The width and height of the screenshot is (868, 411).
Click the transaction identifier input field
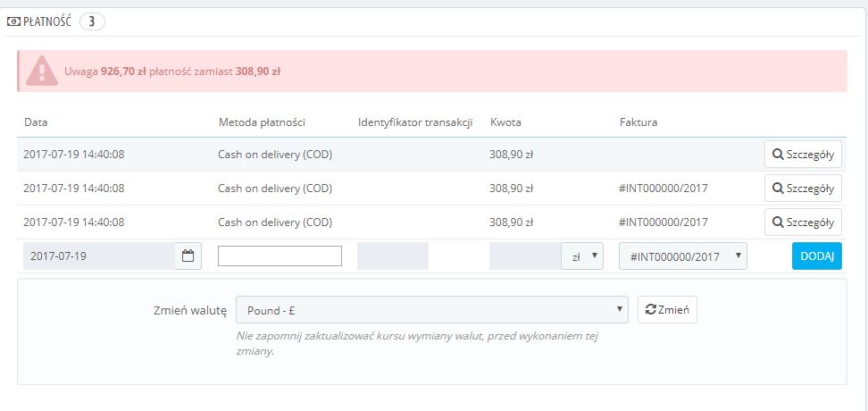(x=392, y=256)
